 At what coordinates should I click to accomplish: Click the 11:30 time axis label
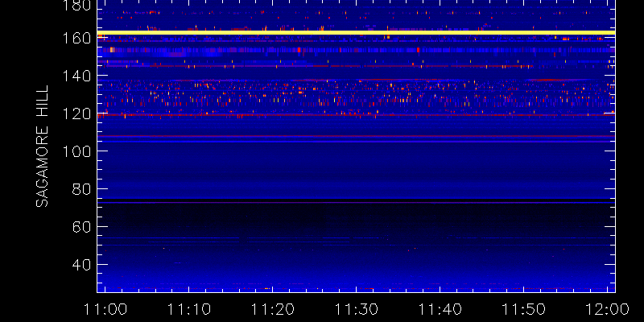[x=357, y=309]
